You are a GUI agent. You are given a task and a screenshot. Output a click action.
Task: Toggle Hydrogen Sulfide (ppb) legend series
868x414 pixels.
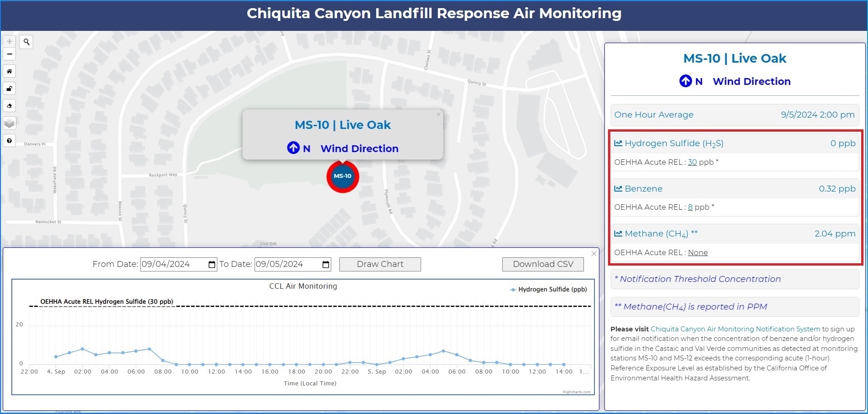coord(549,289)
